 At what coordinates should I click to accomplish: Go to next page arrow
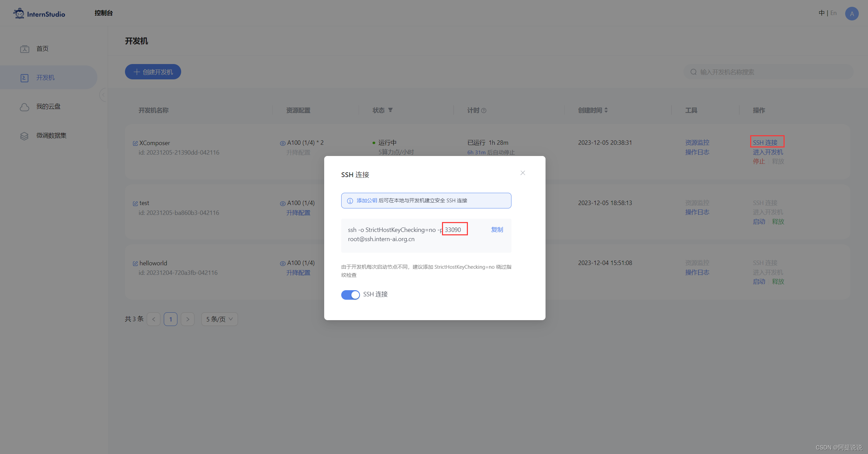[x=188, y=319]
